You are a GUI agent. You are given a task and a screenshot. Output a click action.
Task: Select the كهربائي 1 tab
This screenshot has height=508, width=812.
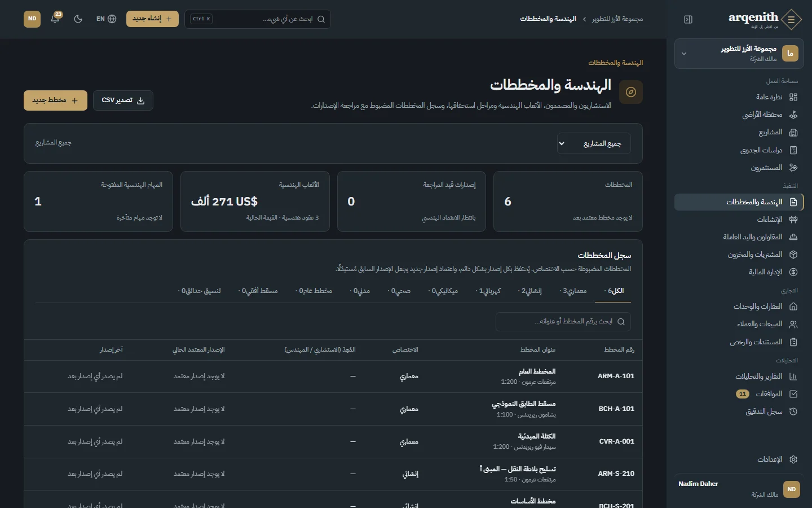[488, 291]
